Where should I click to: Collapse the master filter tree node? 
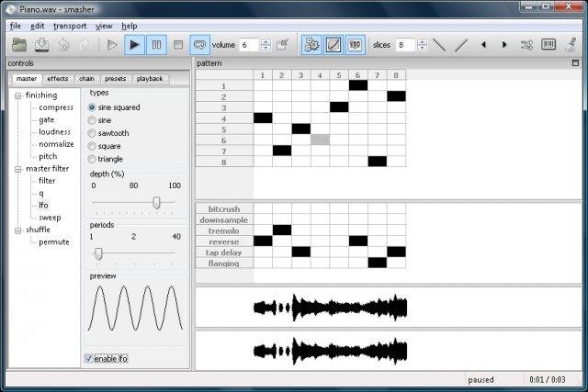click(17, 170)
